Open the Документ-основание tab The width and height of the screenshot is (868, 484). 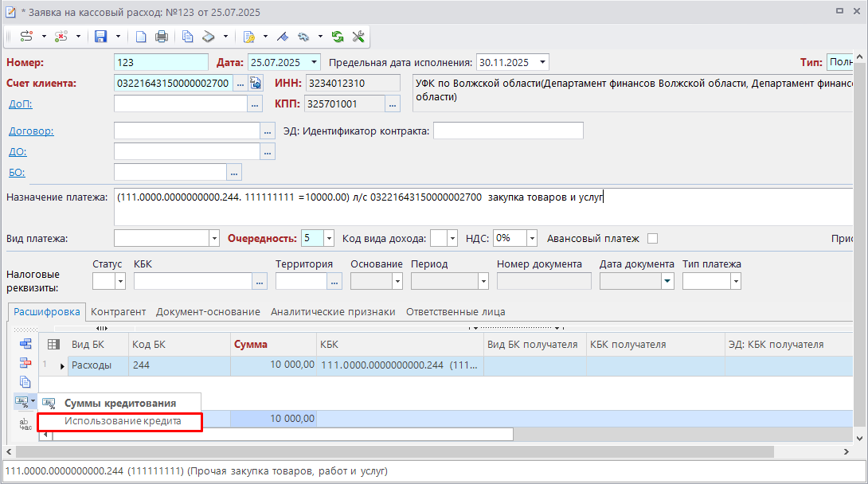pyautogui.click(x=208, y=312)
